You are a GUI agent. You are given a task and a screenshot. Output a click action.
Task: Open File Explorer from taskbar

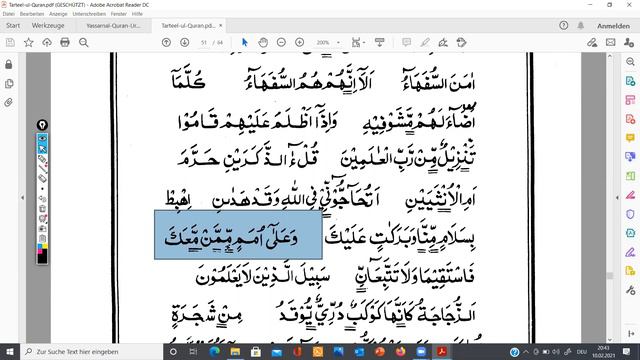tap(235, 351)
